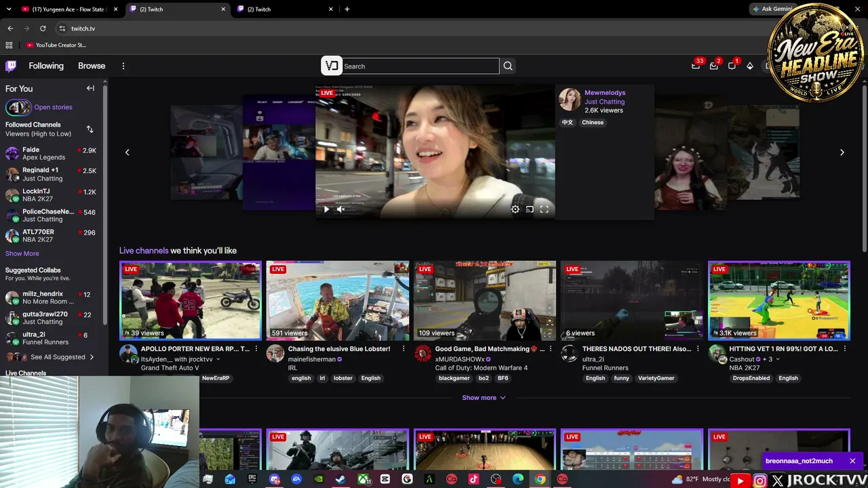Screen dimensions: 868x488
Task: Enter fullscreen on the featured player
Action: 544,209
